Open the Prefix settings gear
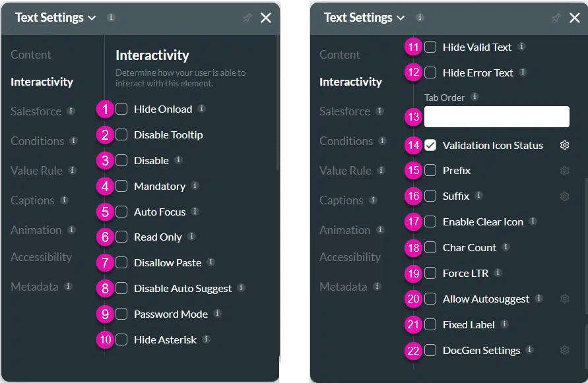Screen dimensions: 588x383 click(565, 170)
